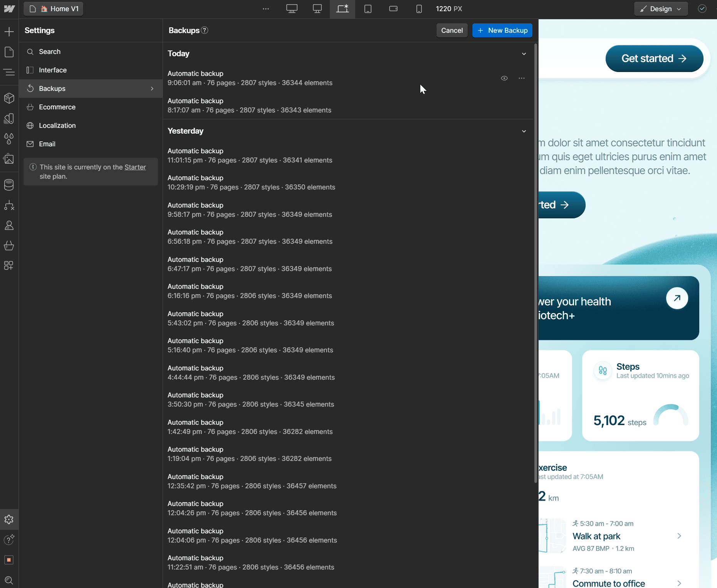Switch to desktop breakpoint preview

(x=317, y=8)
